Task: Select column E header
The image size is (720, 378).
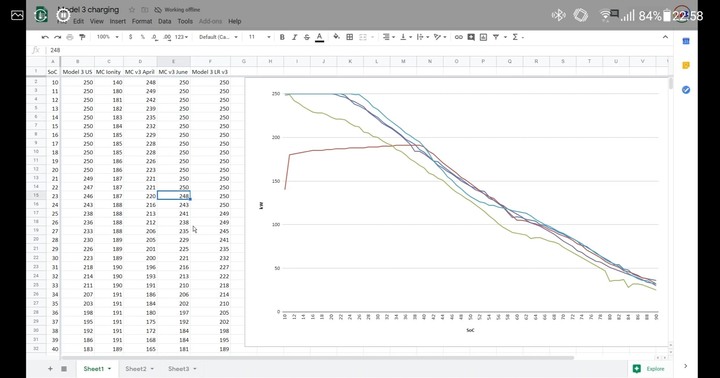Action: 173,61
